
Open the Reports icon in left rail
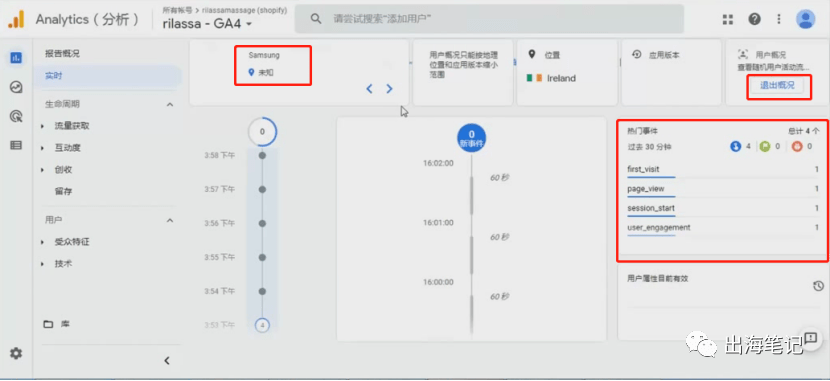[16, 58]
